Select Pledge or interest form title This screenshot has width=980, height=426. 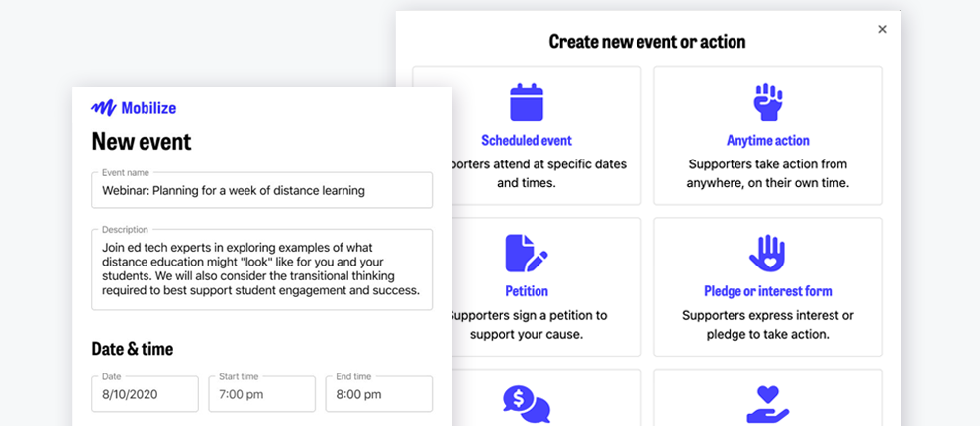pyautogui.click(x=767, y=291)
